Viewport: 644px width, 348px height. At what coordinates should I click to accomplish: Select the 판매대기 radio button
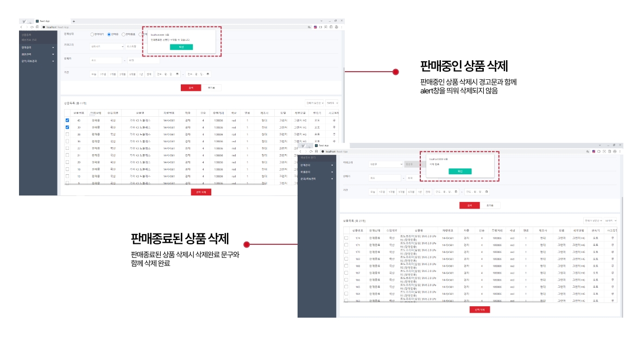(x=92, y=35)
